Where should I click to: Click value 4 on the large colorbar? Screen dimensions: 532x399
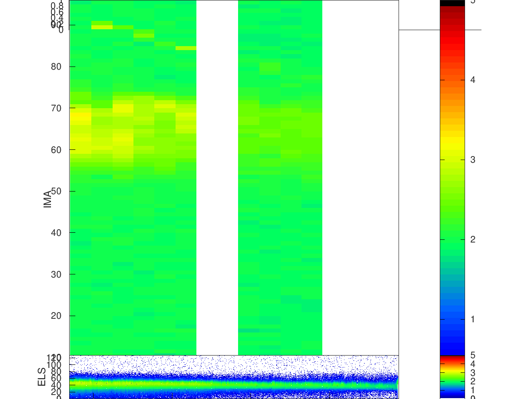[x=473, y=80]
